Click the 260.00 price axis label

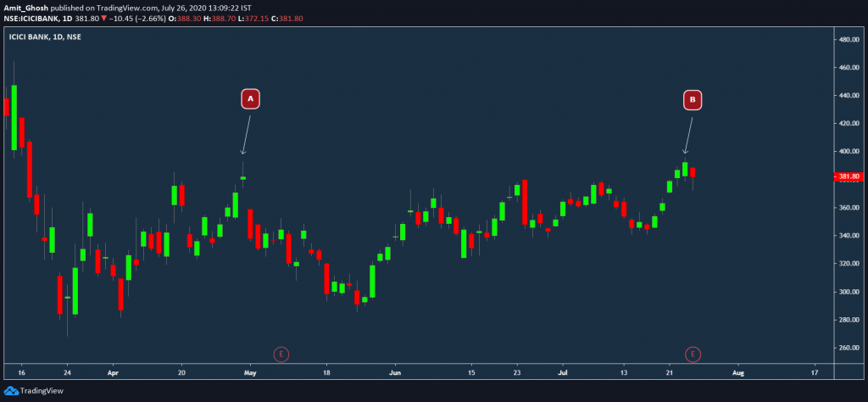tap(849, 349)
